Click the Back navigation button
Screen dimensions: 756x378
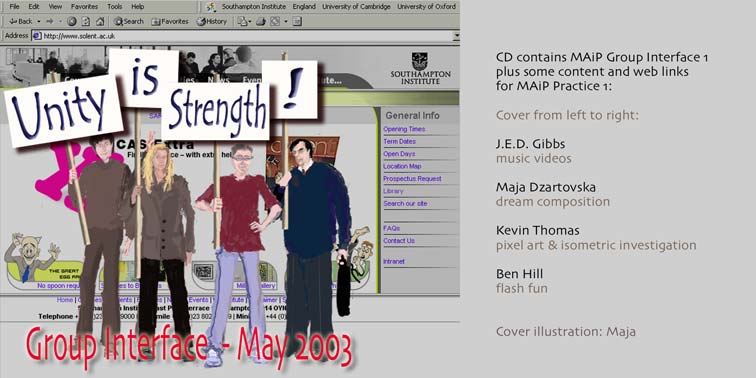pyautogui.click(x=21, y=21)
